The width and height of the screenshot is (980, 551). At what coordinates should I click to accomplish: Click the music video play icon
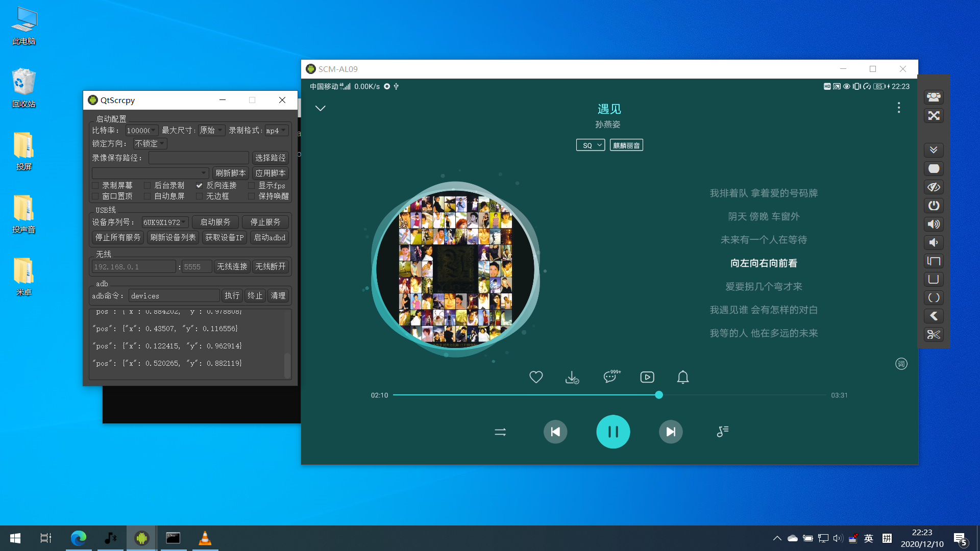coord(647,377)
